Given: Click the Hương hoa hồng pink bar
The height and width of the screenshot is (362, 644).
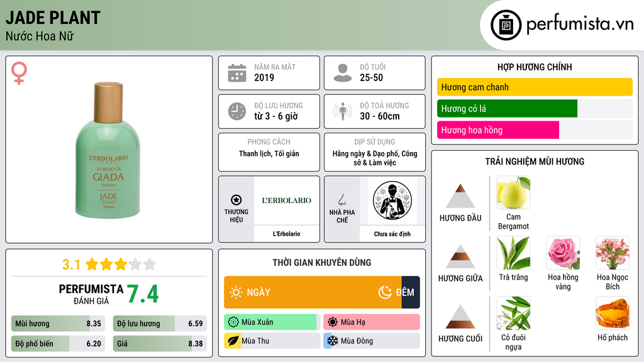Looking at the screenshot, I should click(498, 129).
